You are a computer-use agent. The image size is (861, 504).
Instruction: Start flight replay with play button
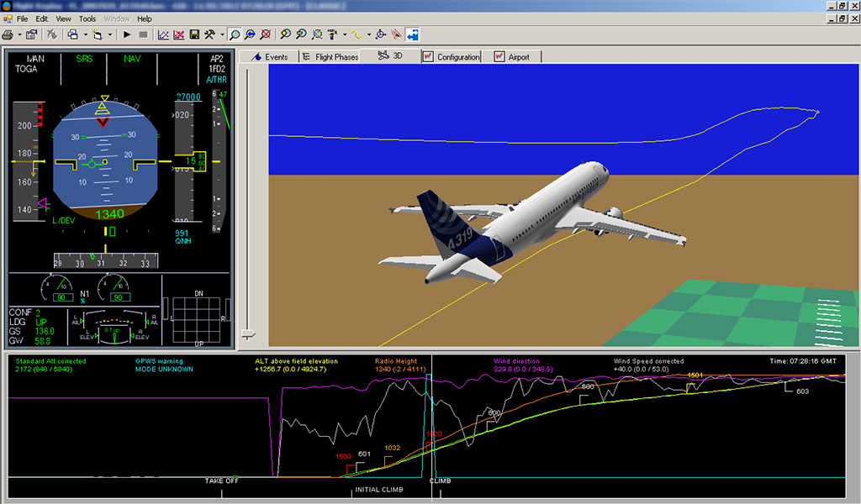127,35
